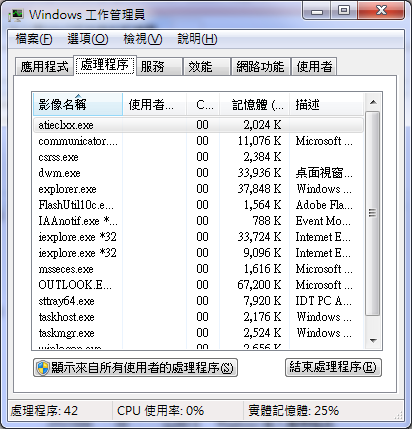The width and height of the screenshot is (412, 429).
Task: Sort by 描述 column header
Action: point(326,105)
